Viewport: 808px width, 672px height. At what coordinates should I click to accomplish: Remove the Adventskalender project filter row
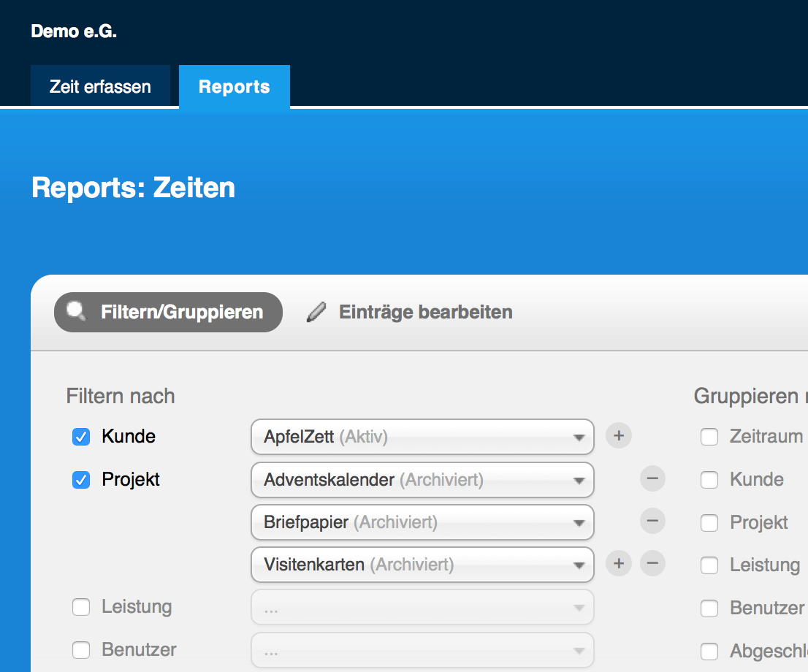[x=652, y=478]
